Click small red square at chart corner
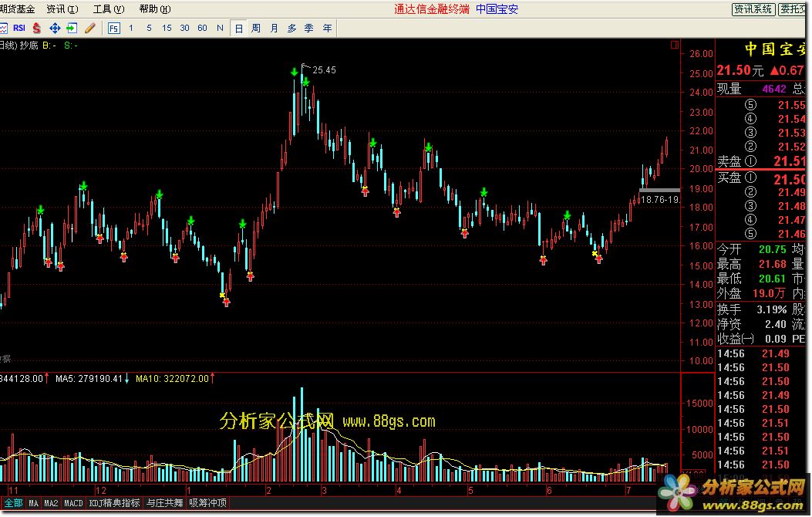This screenshot has height=517, width=812. click(x=674, y=45)
